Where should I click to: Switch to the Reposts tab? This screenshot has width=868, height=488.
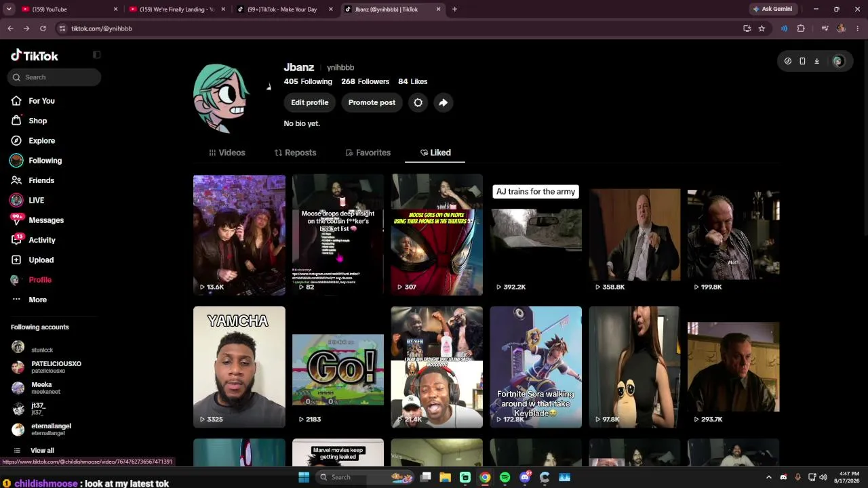pos(295,152)
